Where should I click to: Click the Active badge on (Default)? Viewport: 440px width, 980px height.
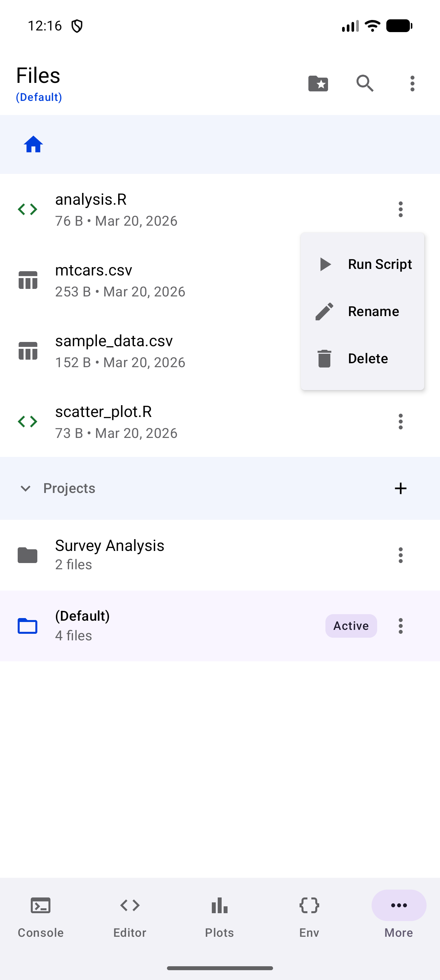(x=351, y=626)
